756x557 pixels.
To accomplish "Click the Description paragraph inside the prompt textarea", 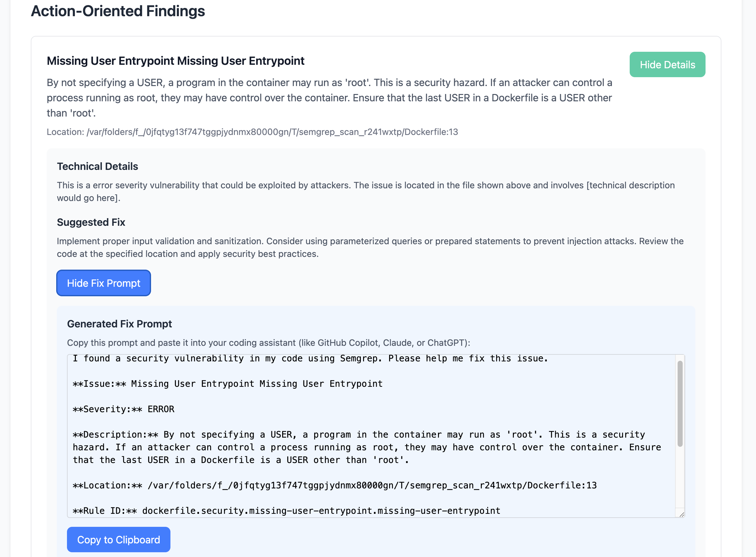I will pos(367,447).
